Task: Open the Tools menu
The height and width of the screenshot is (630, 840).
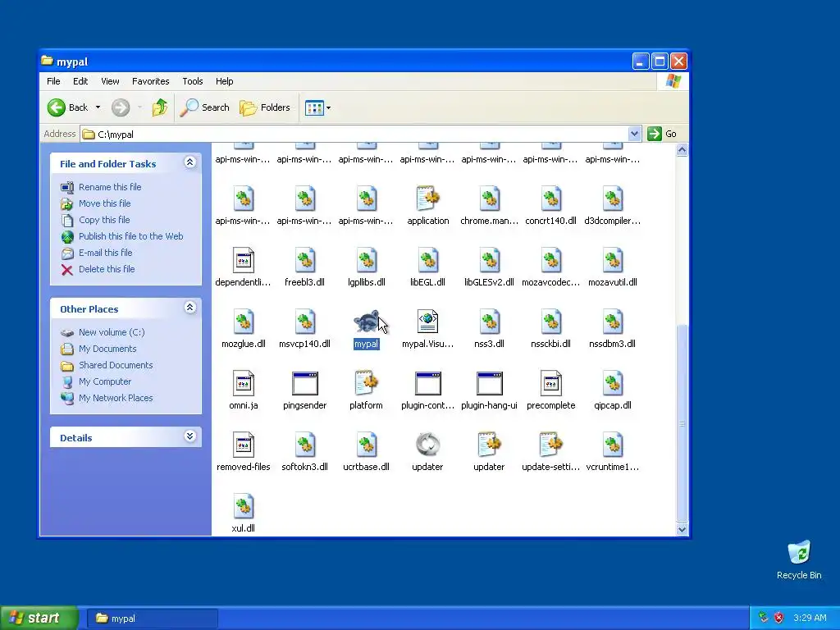Action: click(x=192, y=81)
